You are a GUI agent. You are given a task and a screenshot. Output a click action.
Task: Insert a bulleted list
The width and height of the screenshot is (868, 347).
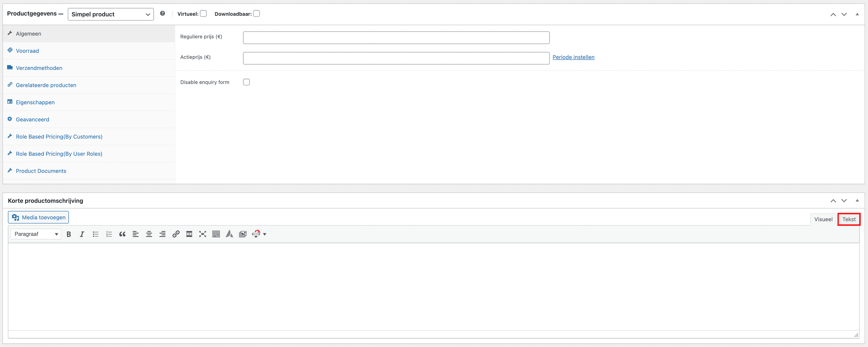(x=96, y=234)
